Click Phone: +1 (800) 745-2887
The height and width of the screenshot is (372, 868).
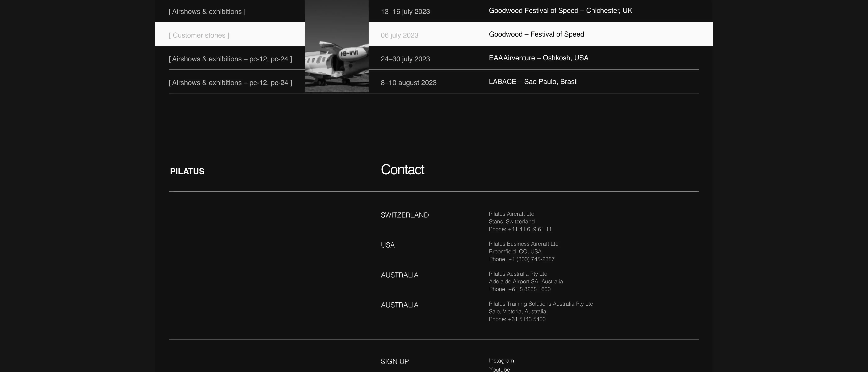click(x=522, y=259)
